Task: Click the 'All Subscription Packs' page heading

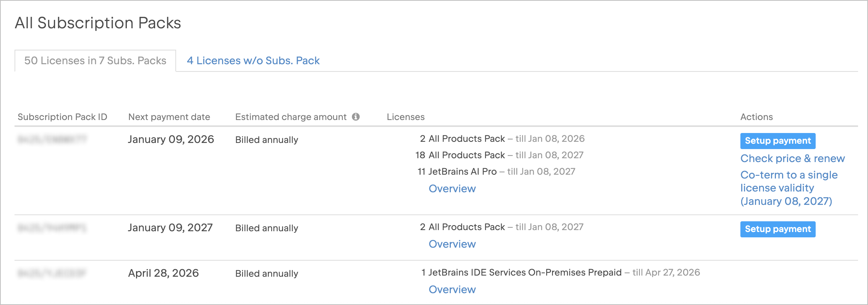Action: pos(98,23)
